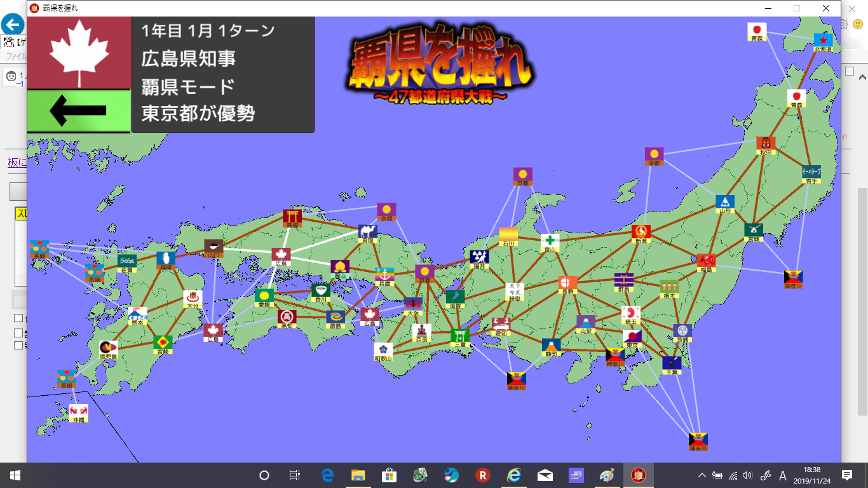Choose the 石川 prefecture icon

click(x=508, y=237)
